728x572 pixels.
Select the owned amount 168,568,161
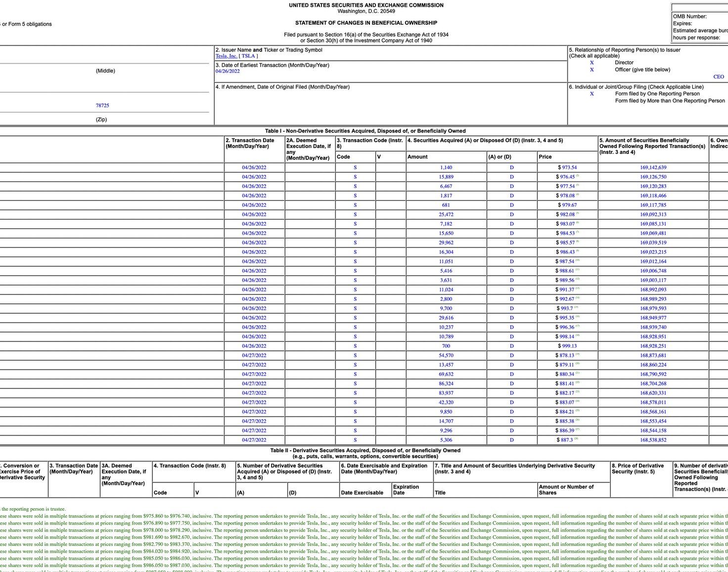653,412
